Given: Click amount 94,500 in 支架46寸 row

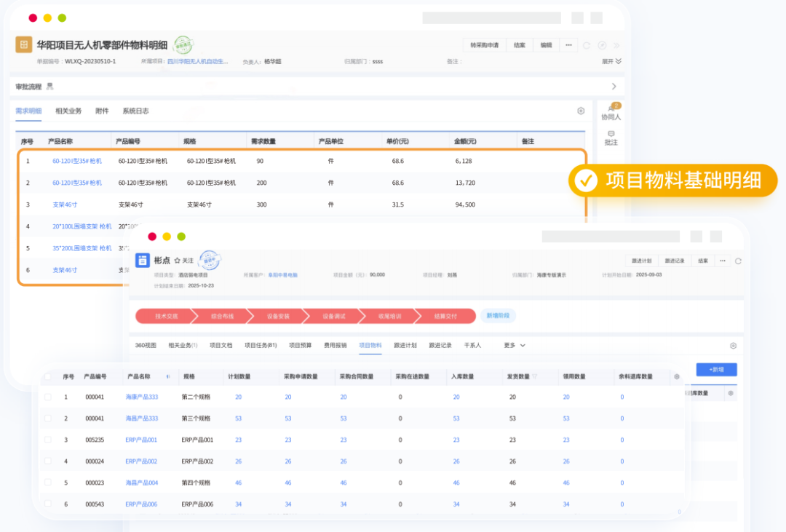Looking at the screenshot, I should (x=465, y=205).
